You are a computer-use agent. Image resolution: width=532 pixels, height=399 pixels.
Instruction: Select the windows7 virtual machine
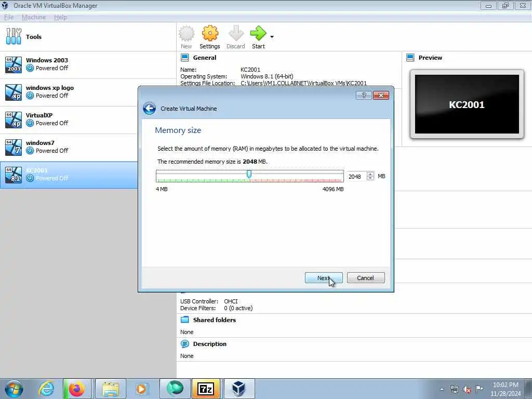point(87,147)
